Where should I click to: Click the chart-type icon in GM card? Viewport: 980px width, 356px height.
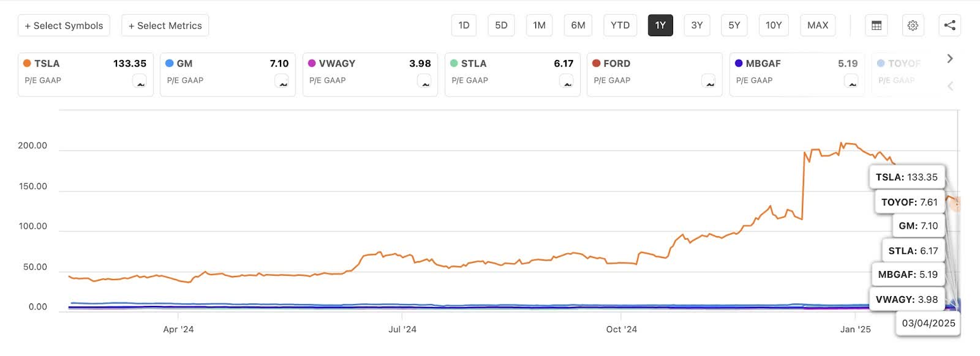(282, 81)
